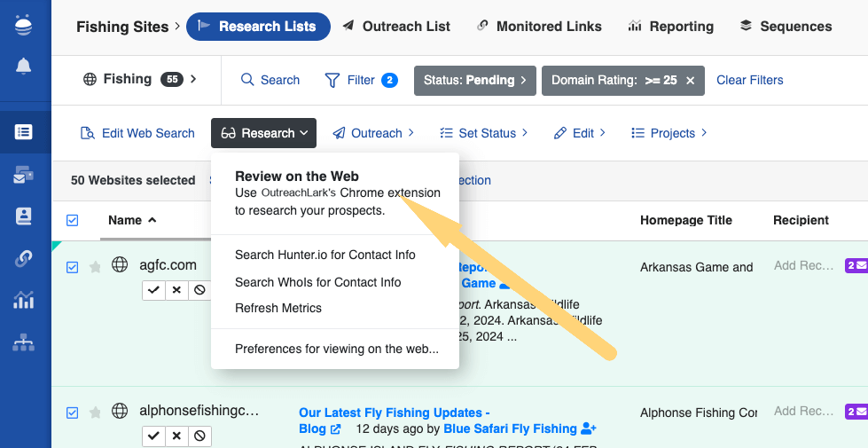Click the Filter button label
The width and height of the screenshot is (868, 448).
361,81
